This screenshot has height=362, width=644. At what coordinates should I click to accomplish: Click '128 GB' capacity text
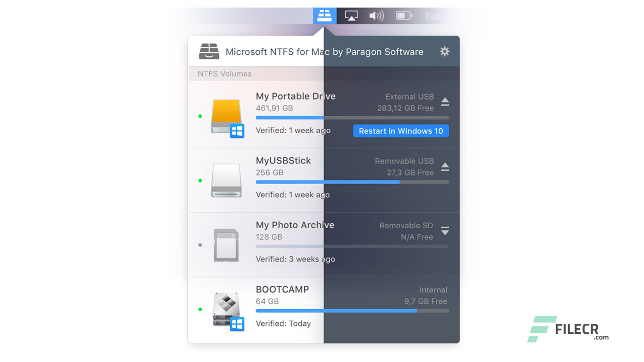(269, 237)
